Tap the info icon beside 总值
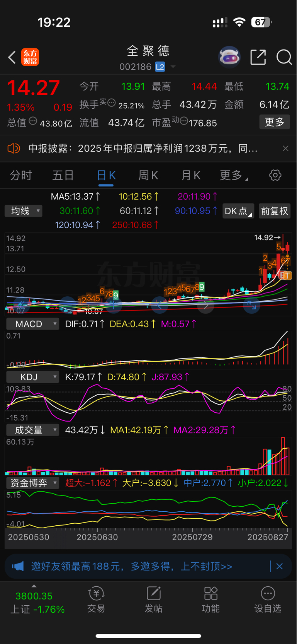The width and height of the screenshot is (297, 644). click(33, 121)
